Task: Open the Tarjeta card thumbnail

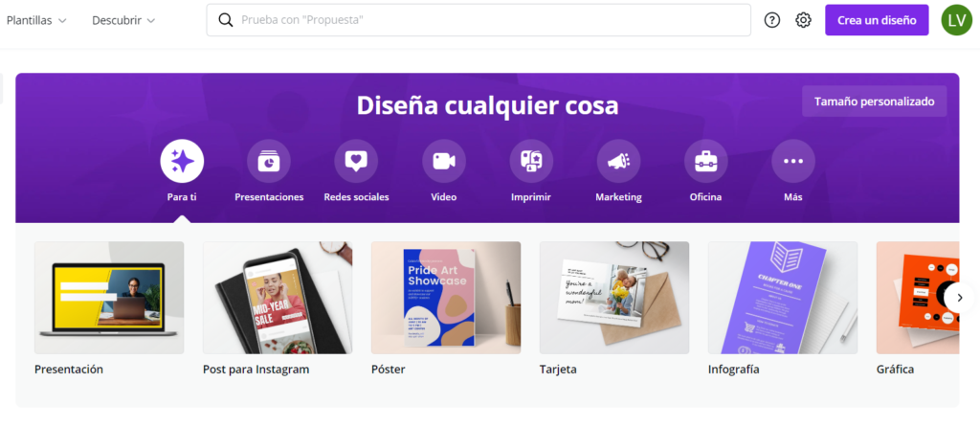Action: 614,298
